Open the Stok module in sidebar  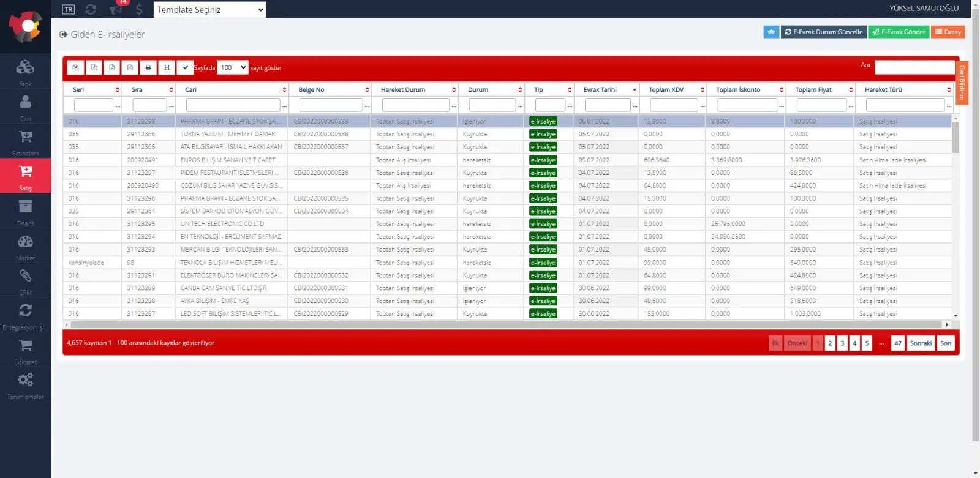pos(25,72)
